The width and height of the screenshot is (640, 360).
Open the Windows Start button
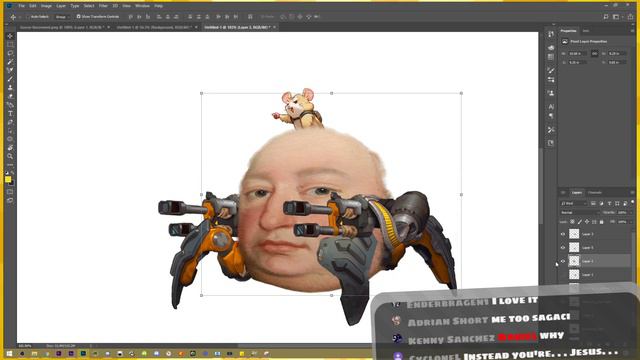tap(9, 353)
